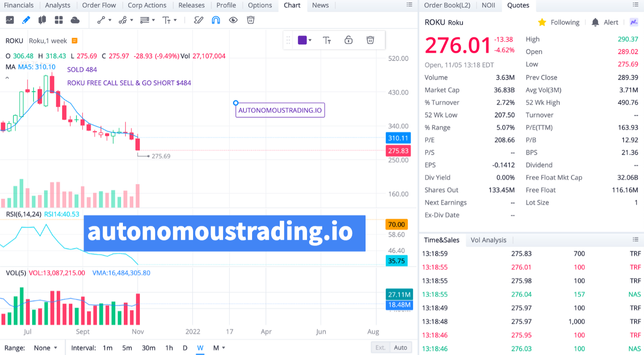Set interval to 5m
644x355 pixels.
pyautogui.click(x=127, y=348)
